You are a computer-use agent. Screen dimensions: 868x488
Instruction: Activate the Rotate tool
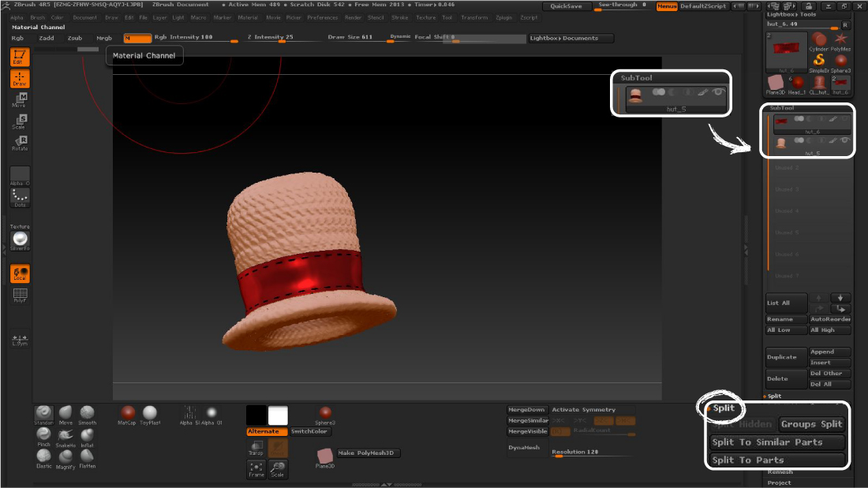[x=19, y=142]
